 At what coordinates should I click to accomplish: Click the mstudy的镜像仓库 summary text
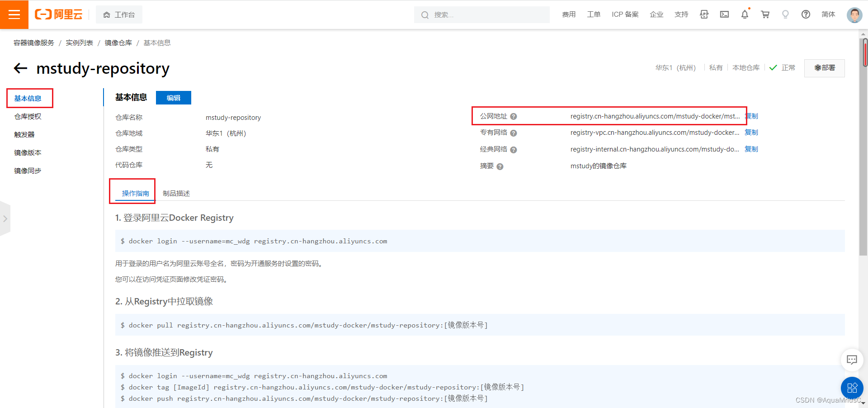tap(598, 166)
